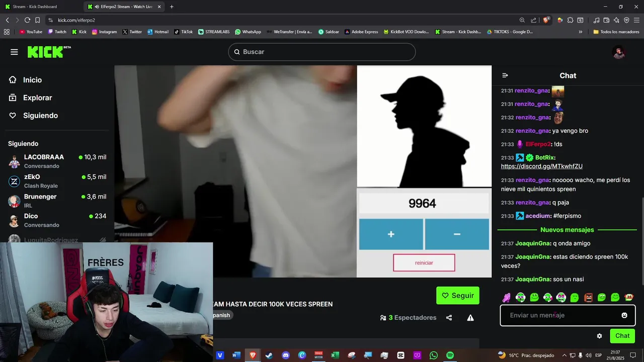Image resolution: width=644 pixels, height=362 pixels.
Task: Open Brunenger IRL channel
Action: pos(57,201)
